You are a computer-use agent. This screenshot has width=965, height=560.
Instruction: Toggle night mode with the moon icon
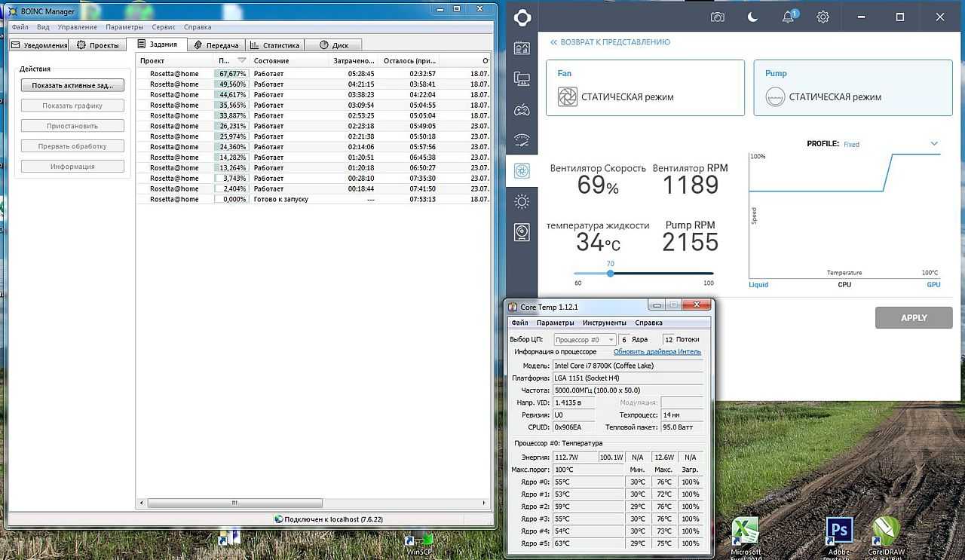pos(752,17)
